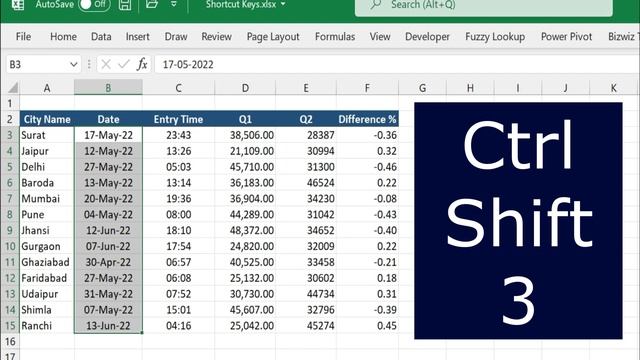The height and width of the screenshot is (360, 640).
Task: Select the Developer tab
Action: tap(427, 37)
